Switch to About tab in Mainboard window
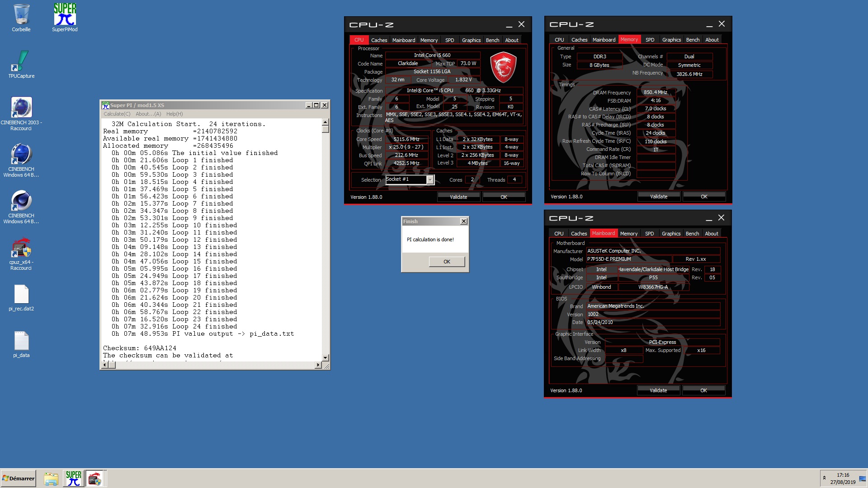Viewport: 868px width, 488px height. coord(712,234)
